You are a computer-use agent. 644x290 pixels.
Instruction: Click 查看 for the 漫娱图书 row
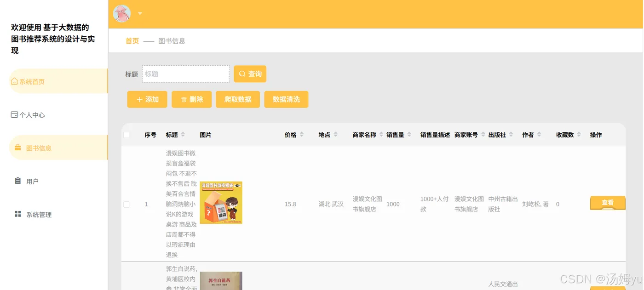[608, 203]
